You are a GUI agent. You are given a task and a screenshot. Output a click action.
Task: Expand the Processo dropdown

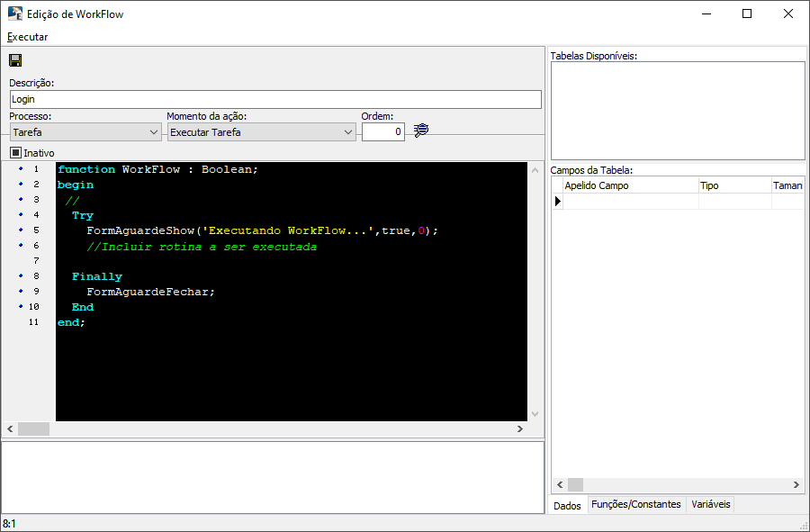(153, 132)
